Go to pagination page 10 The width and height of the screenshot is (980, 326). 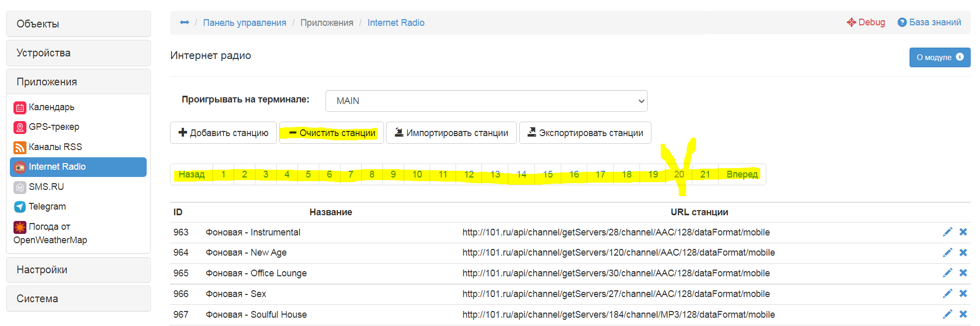click(417, 174)
